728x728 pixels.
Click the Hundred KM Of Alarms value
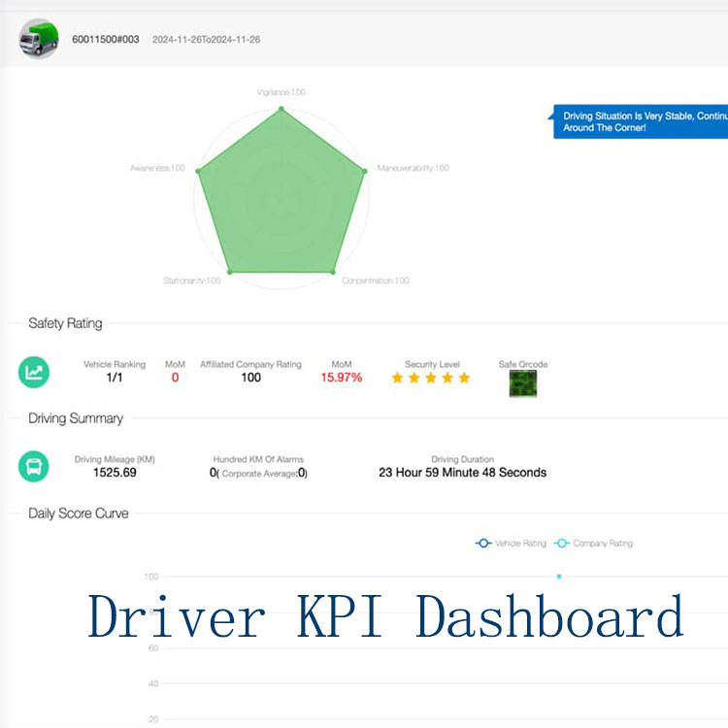point(258,473)
